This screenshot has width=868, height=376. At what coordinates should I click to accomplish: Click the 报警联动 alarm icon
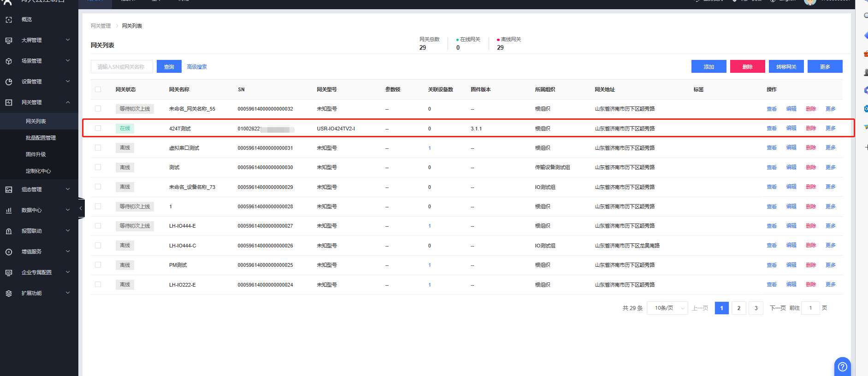9,231
